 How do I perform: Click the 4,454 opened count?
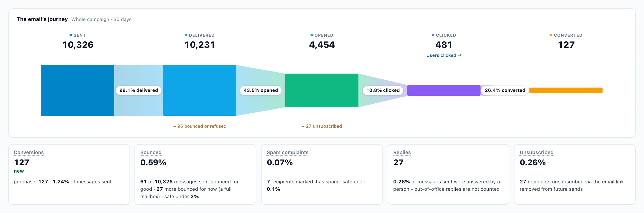(322, 45)
